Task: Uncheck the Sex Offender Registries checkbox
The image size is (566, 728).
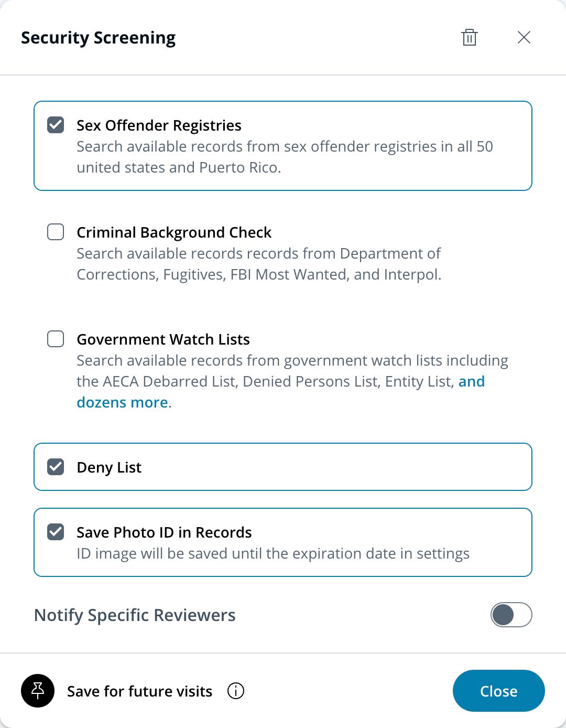Action: [x=56, y=125]
